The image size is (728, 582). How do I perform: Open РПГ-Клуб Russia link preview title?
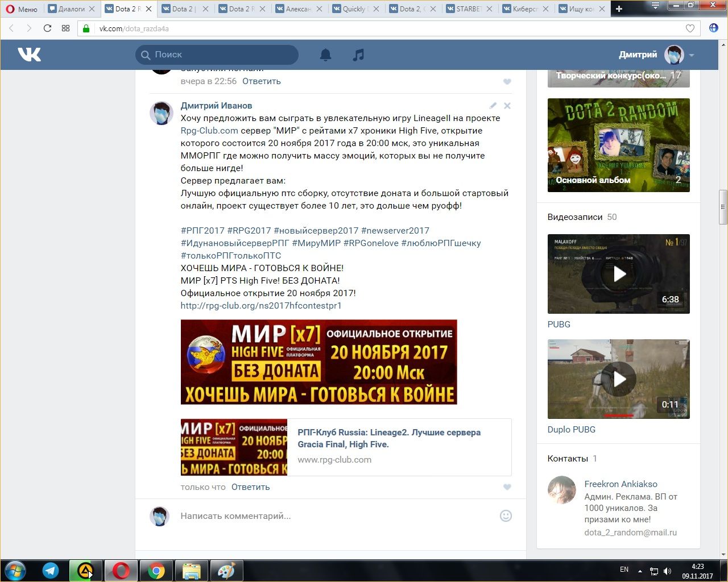click(x=389, y=438)
